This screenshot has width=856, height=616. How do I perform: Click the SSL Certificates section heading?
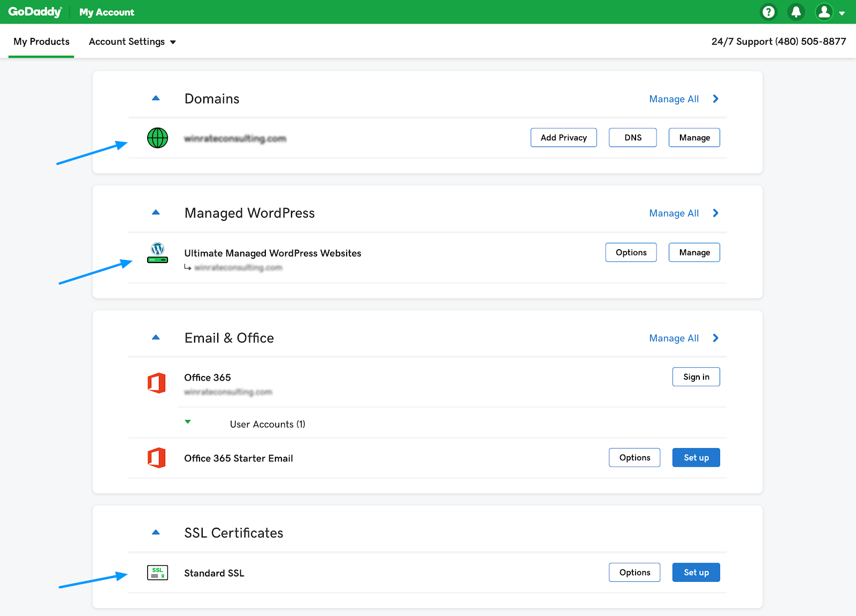[x=234, y=533]
